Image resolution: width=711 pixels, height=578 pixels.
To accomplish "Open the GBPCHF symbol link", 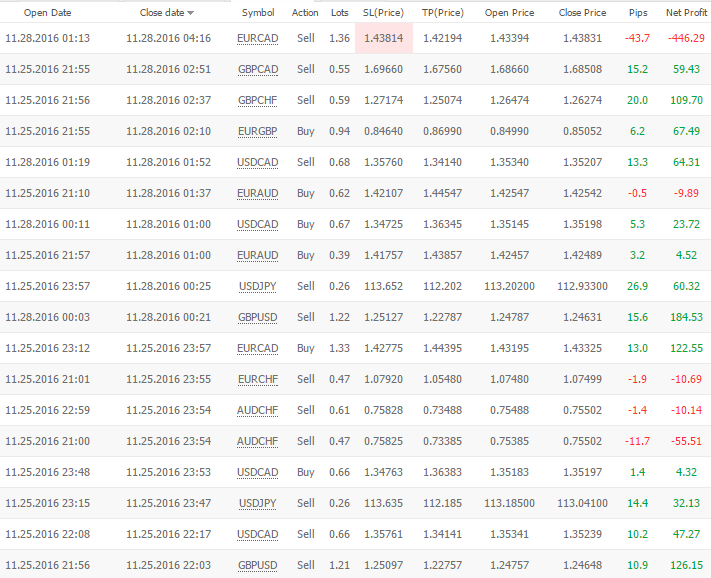I will point(258,100).
